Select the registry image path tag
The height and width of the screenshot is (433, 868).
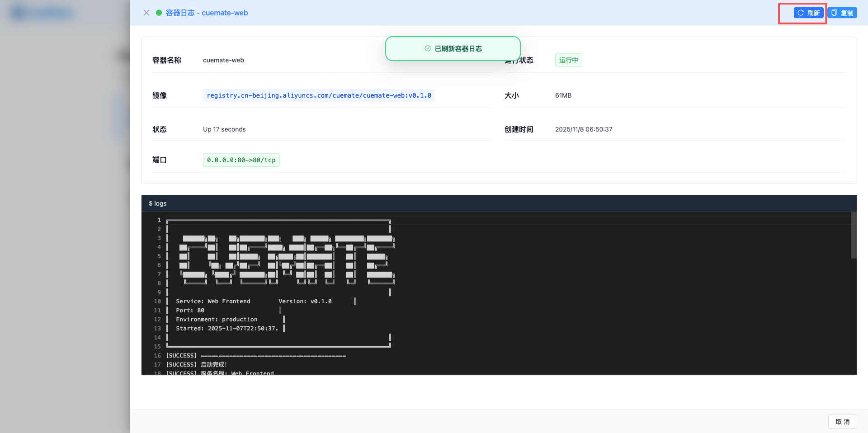[x=319, y=95]
